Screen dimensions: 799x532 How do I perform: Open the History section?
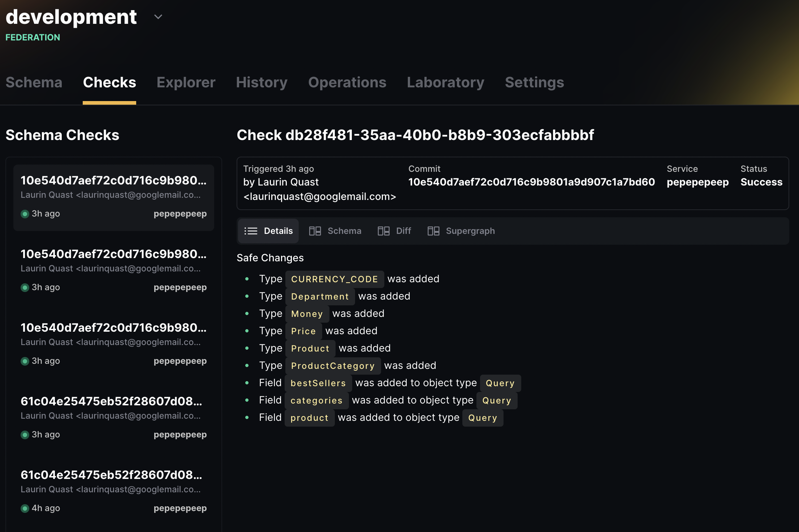pos(262,82)
